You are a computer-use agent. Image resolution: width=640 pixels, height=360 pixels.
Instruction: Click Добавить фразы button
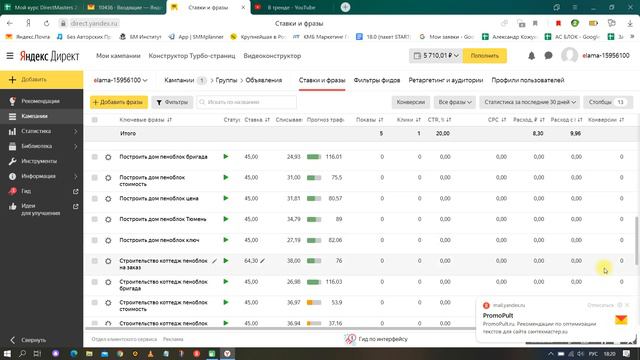(119, 102)
